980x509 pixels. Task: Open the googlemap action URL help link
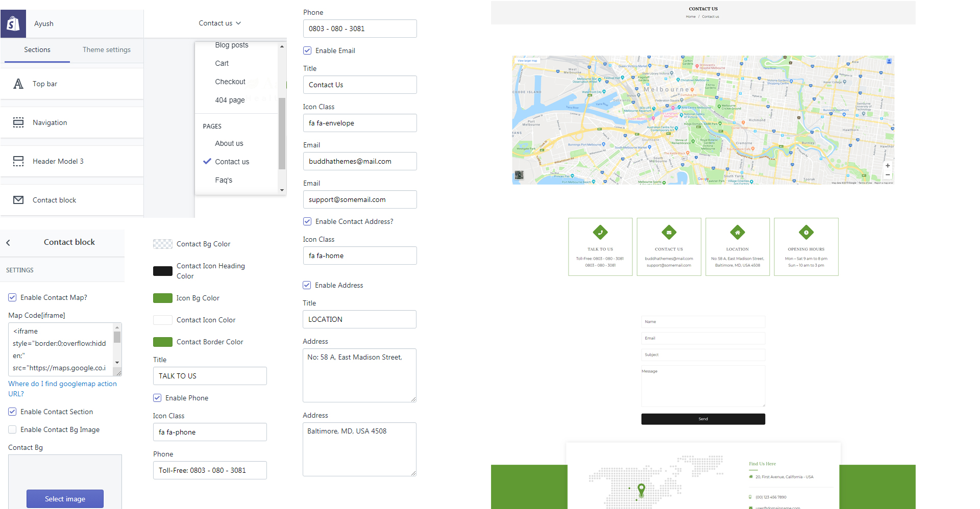coord(62,389)
